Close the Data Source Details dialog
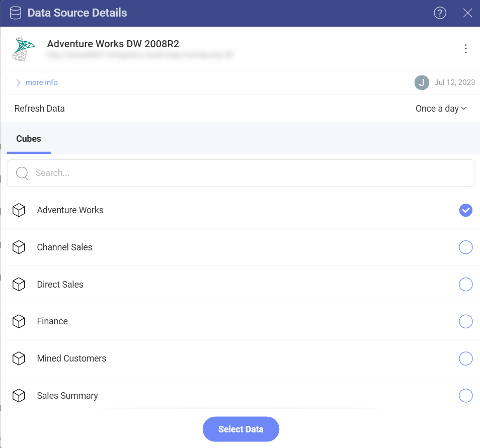 pos(467,13)
